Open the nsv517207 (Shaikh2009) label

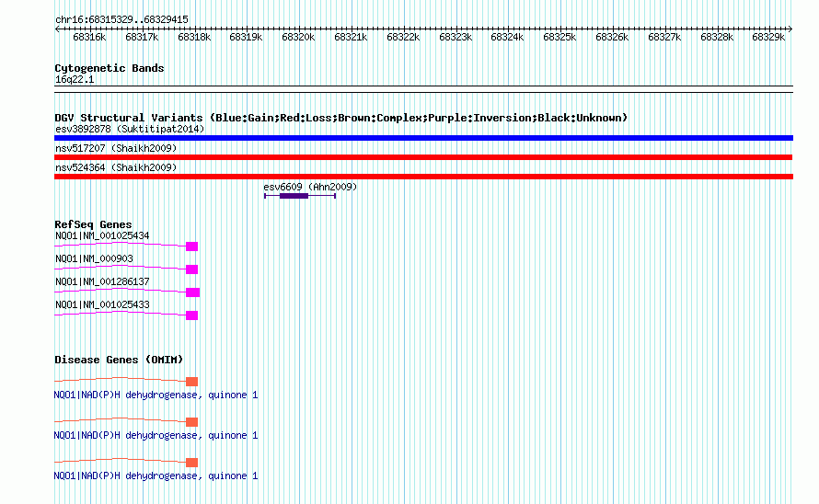click(x=116, y=148)
